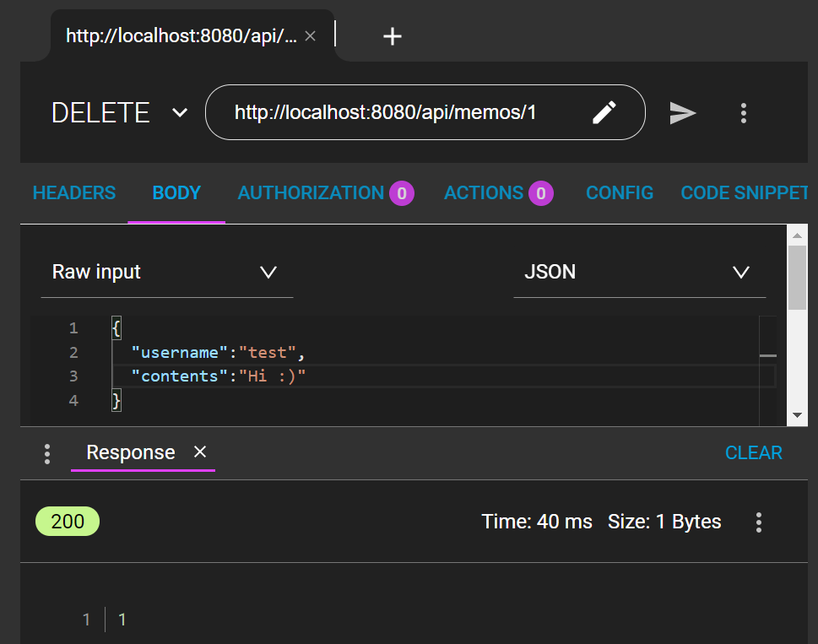Switch to the CONFIG tab

coord(620,193)
